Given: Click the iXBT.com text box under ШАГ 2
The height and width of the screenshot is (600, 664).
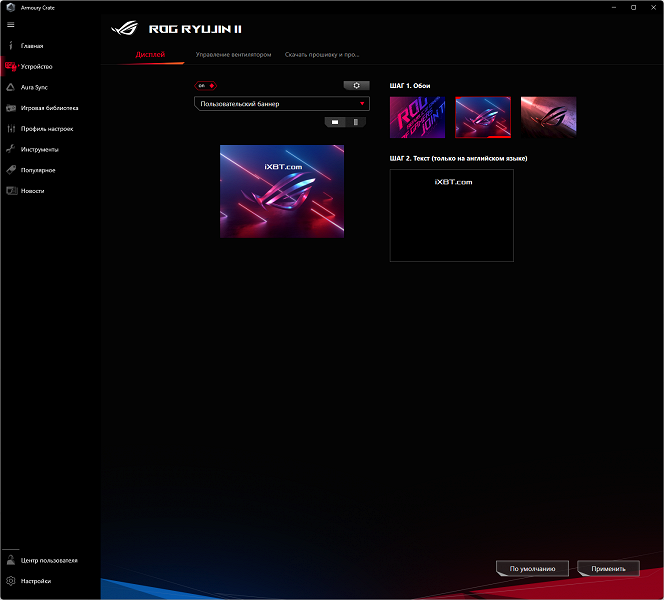Looking at the screenshot, I should (x=451, y=216).
